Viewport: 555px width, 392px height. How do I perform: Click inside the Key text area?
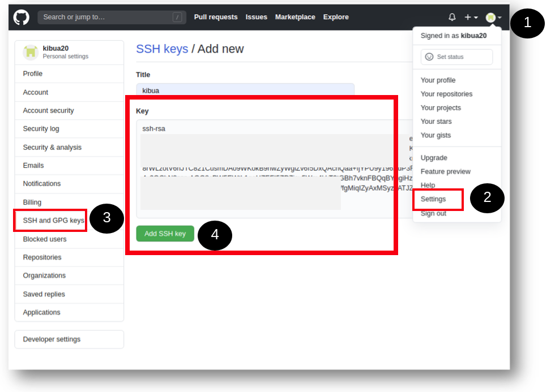point(274,169)
